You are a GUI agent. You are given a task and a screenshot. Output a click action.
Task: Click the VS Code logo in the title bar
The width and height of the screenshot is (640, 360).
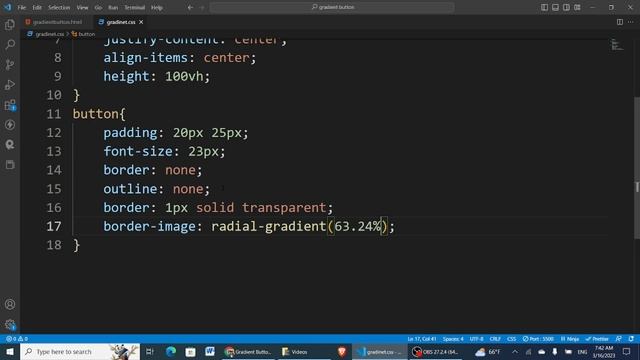(x=7, y=7)
